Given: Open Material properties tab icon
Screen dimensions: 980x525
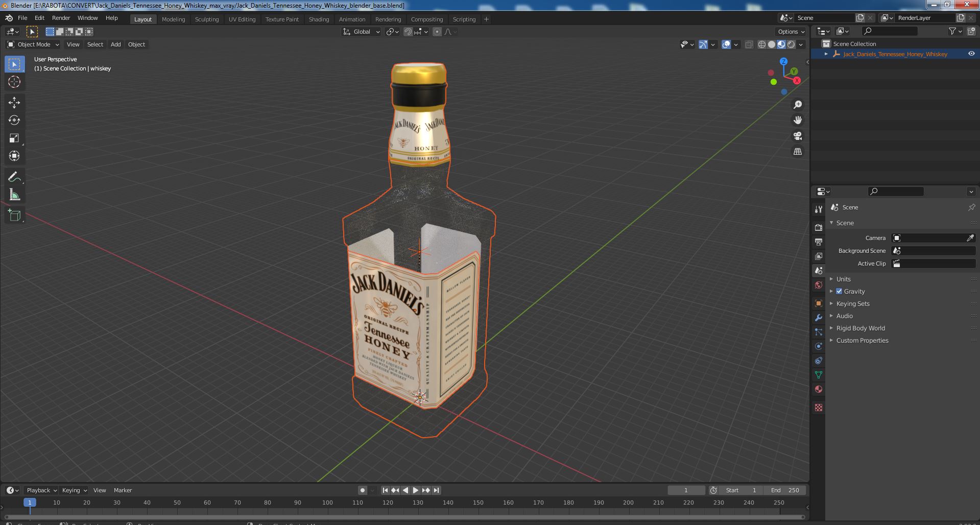Looking at the screenshot, I should (819, 389).
